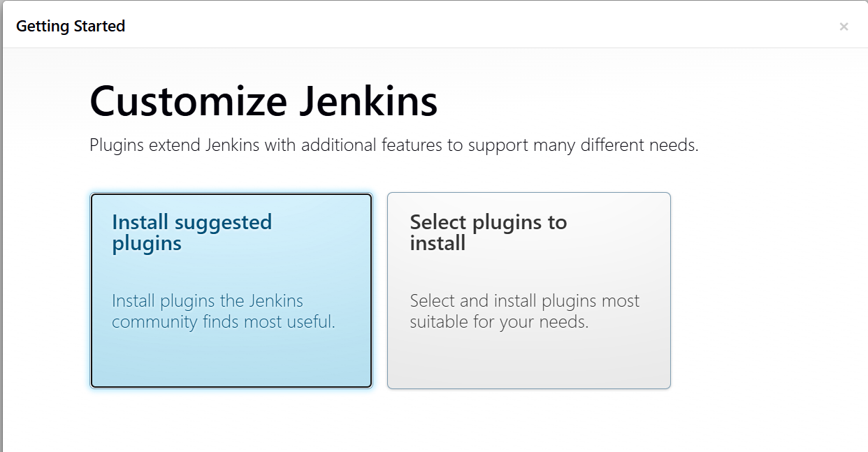Click empty bottom area of gray select card
This screenshot has height=452, width=868.
[x=529, y=361]
